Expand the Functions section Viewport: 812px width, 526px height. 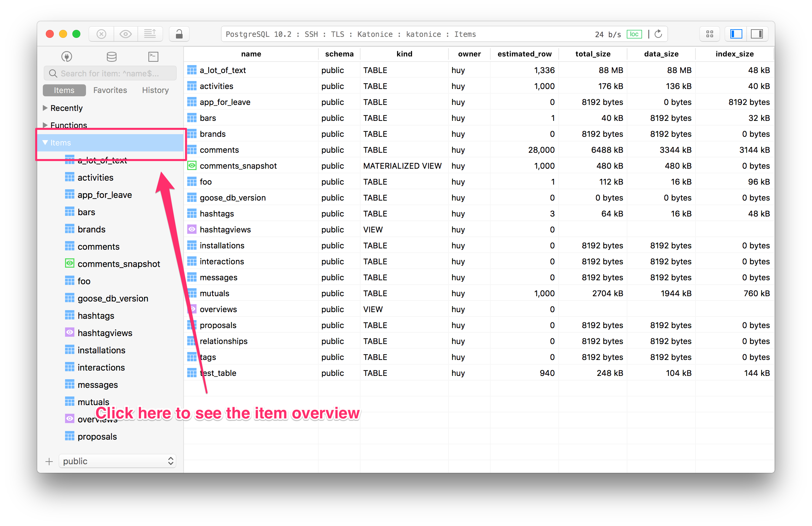point(45,125)
